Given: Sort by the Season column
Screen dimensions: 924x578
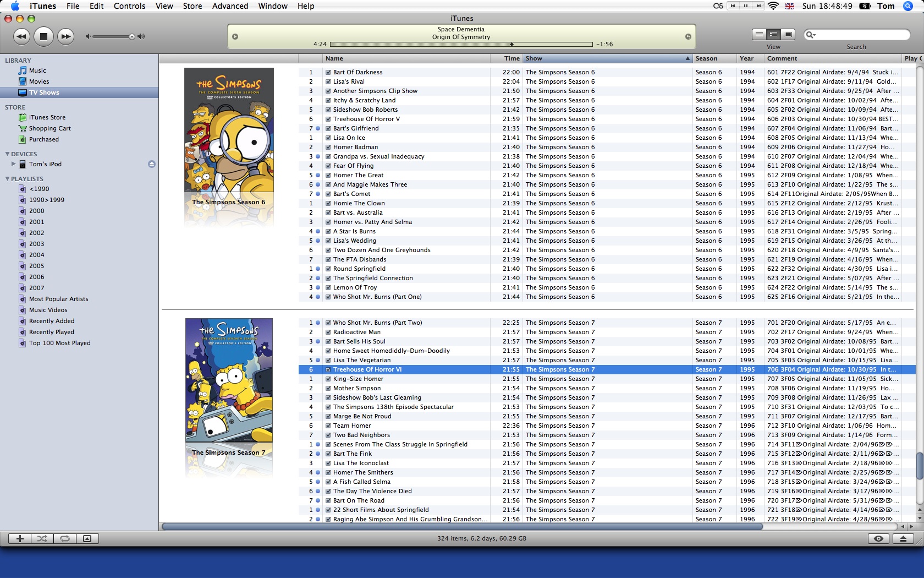Looking at the screenshot, I should (x=714, y=58).
